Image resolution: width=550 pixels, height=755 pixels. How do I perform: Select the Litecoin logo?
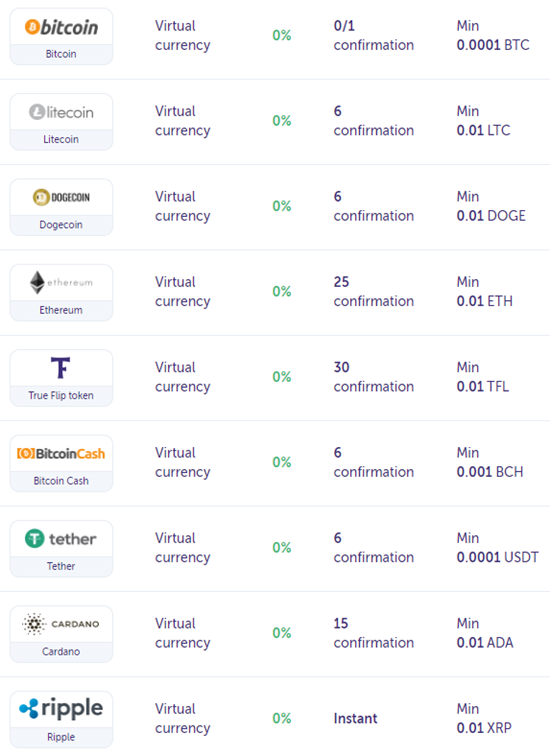pos(61,112)
